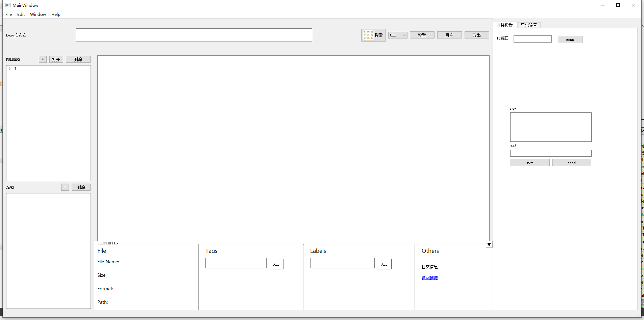
Task: Maximize the MainWindow window
Action: [618, 5]
